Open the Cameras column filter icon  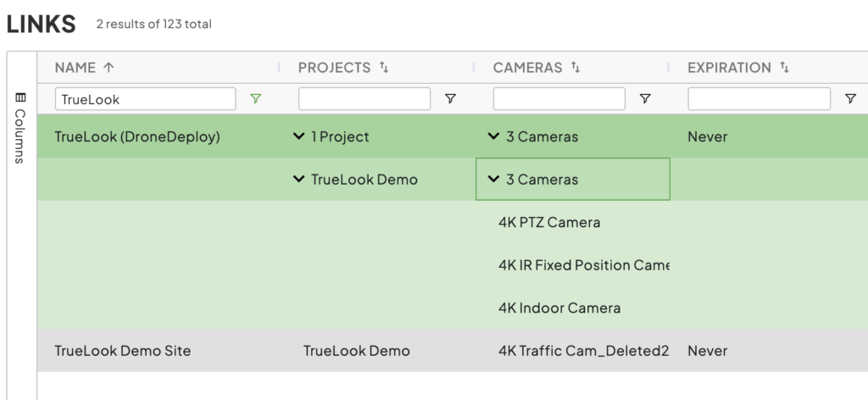[645, 99]
